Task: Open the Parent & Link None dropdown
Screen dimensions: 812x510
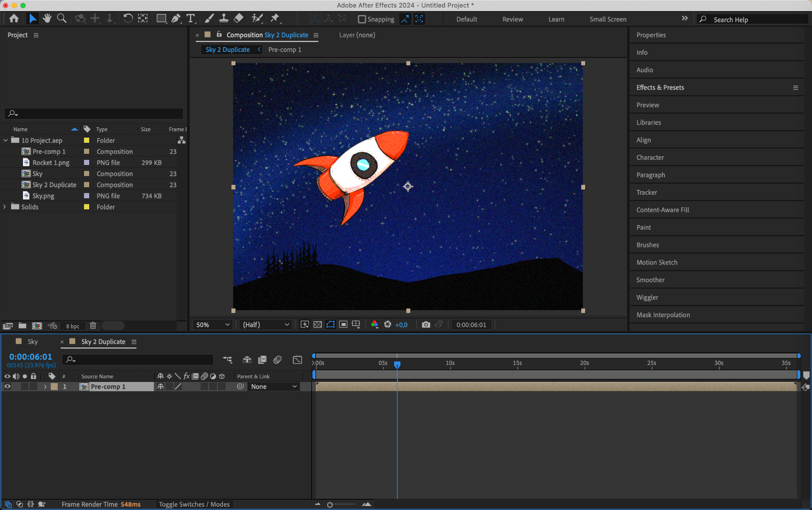Action: (274, 387)
